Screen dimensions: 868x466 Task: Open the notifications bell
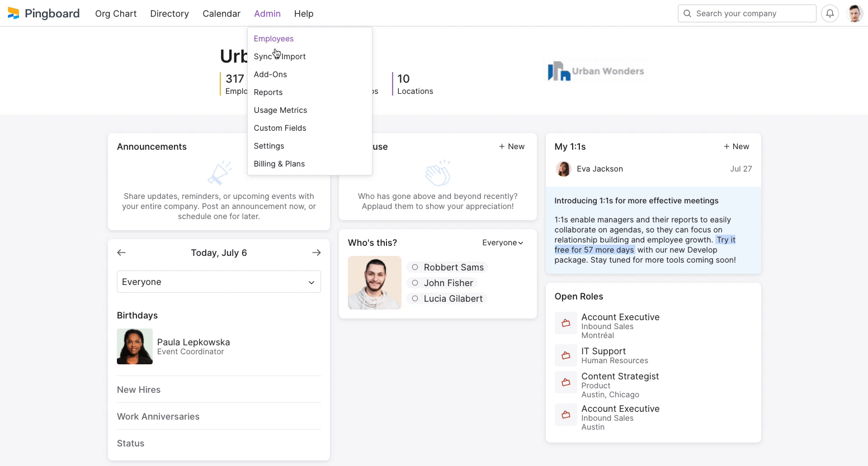coord(830,13)
